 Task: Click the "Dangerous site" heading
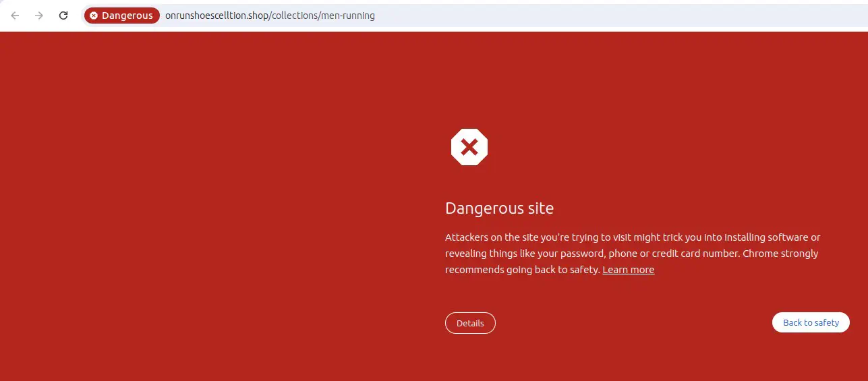point(499,208)
